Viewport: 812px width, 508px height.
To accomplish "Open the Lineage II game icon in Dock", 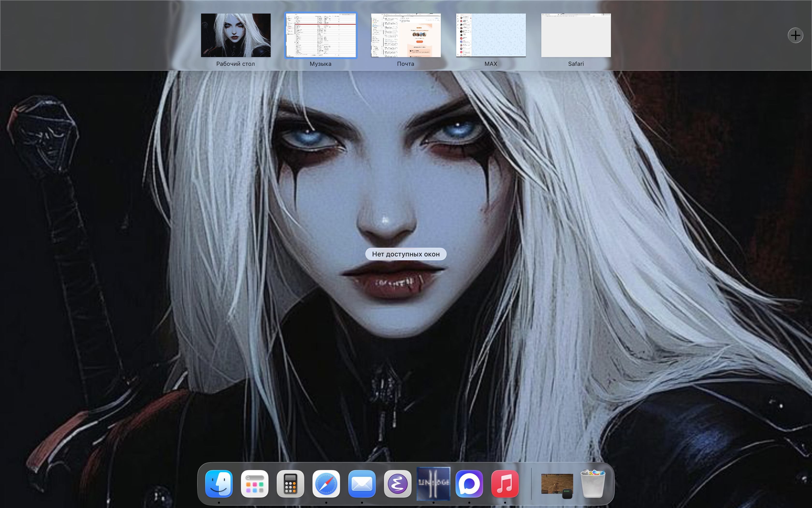I will [x=434, y=484].
